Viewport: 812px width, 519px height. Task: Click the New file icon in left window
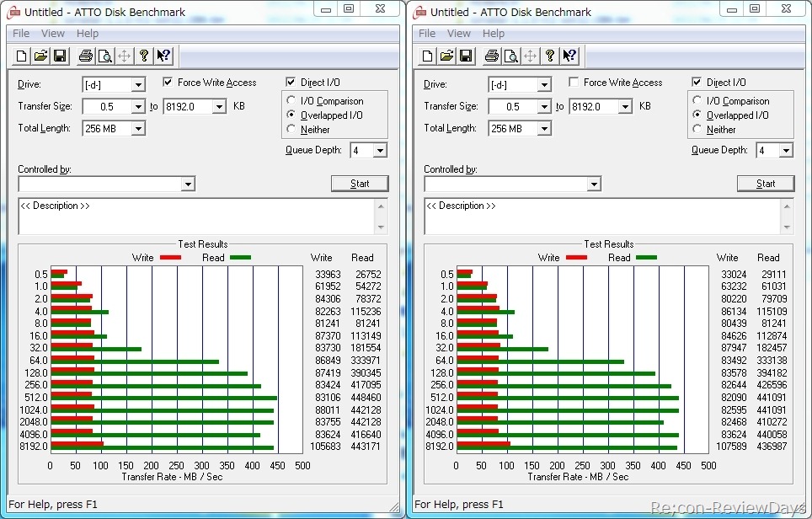click(22, 56)
